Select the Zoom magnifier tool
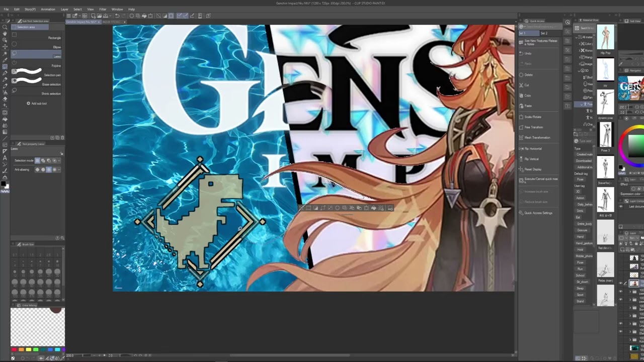644x362 pixels. point(5,27)
